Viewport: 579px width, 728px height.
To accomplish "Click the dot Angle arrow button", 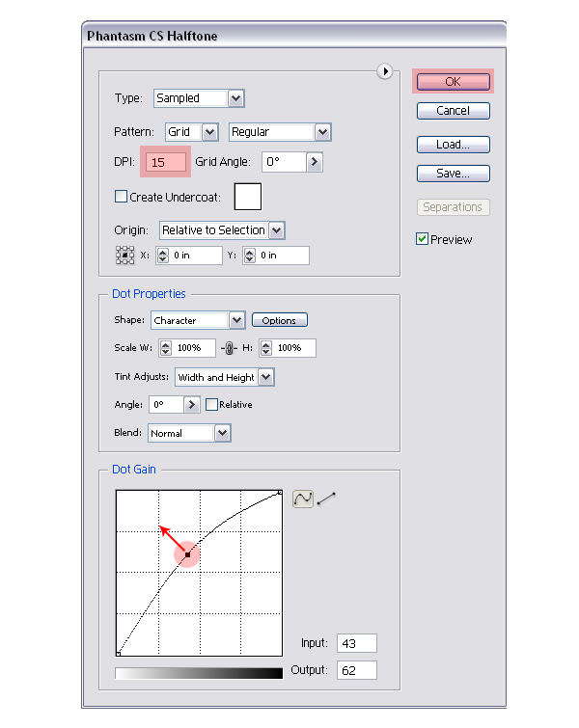I will 191,405.
